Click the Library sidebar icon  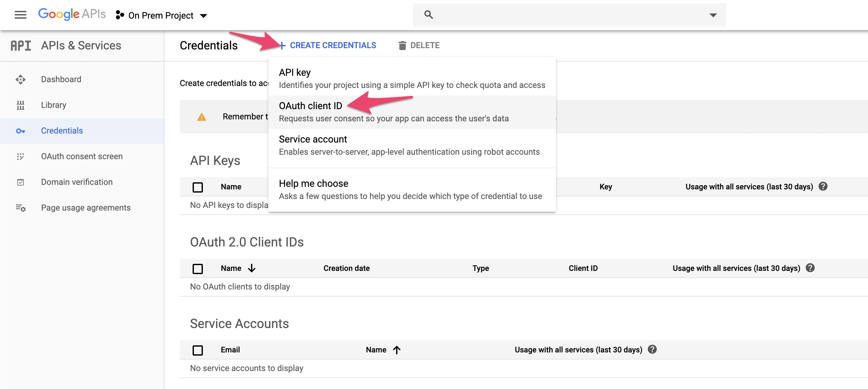[21, 105]
